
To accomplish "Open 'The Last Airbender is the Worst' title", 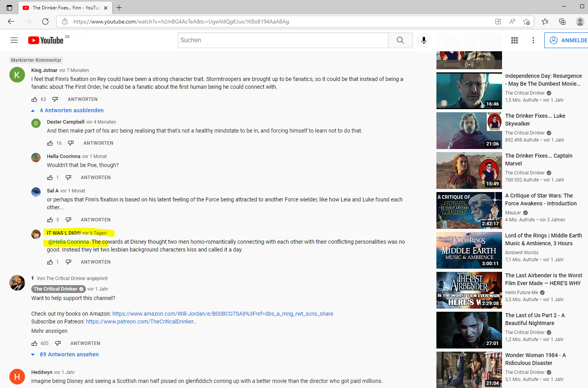I will (543, 279).
